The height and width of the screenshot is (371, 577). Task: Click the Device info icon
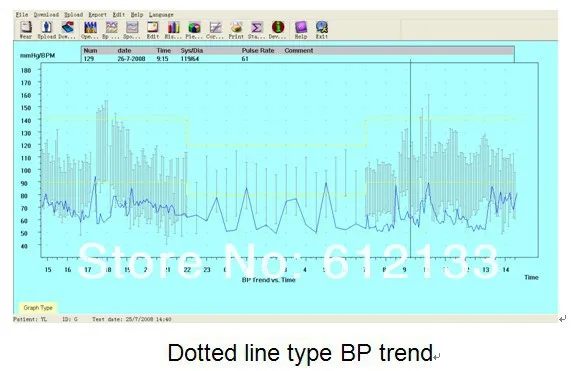coord(277,30)
